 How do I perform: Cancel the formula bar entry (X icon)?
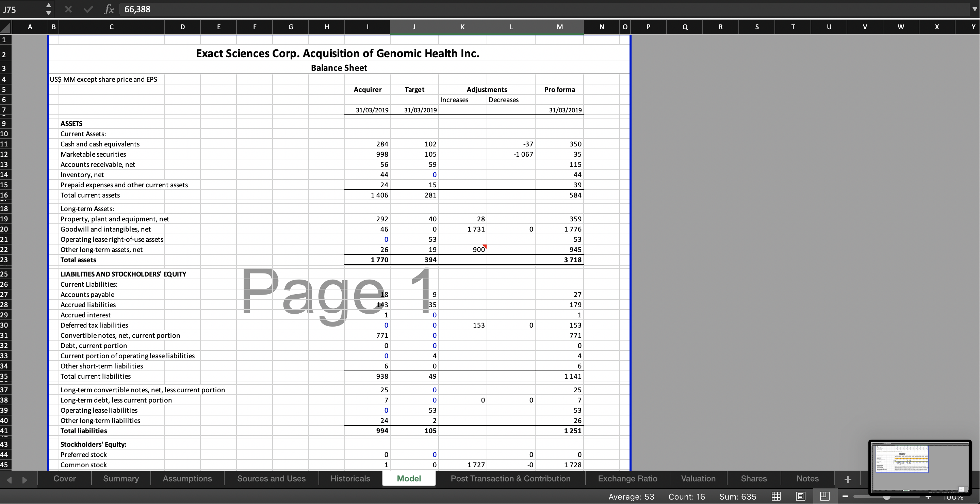[68, 9]
